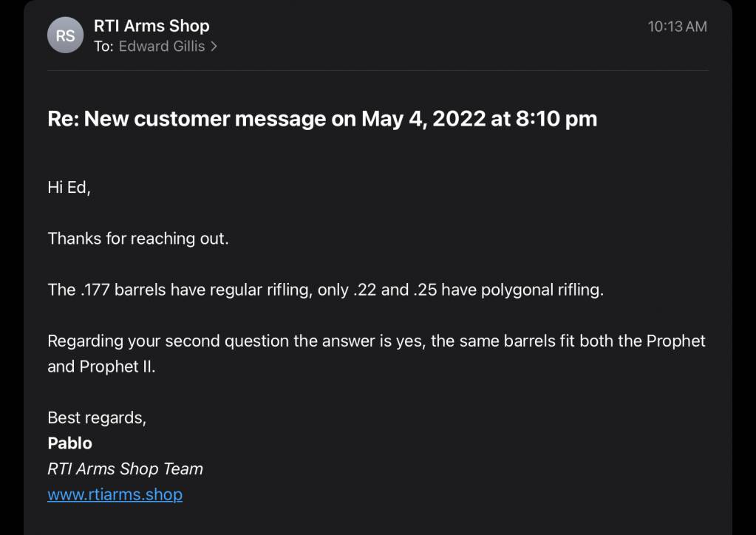Viewport: 756px width, 535px height.
Task: Click the bold signature name Pablo
Action: pos(69,443)
